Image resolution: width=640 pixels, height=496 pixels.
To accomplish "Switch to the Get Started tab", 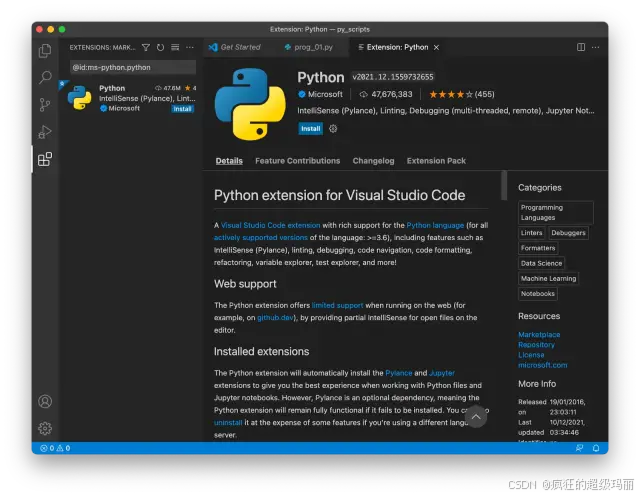I will 235,47.
